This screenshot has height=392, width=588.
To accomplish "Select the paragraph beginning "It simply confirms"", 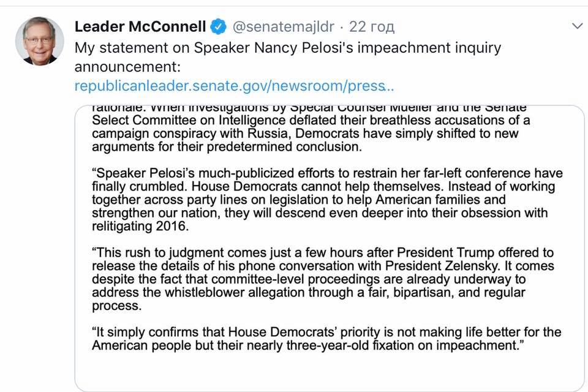I will click(326, 339).
